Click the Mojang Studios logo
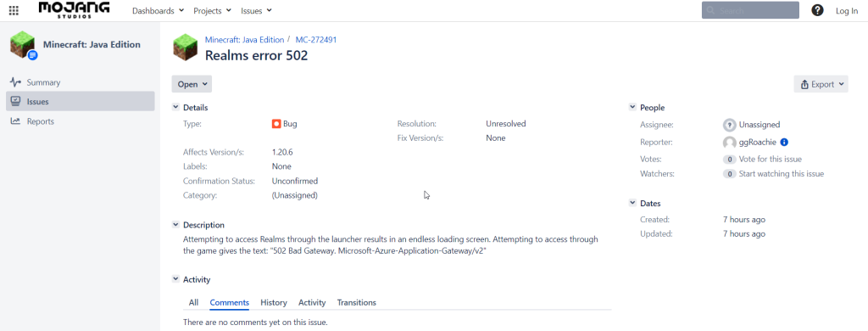Screen dimensions: 868x331 tap(74, 9)
